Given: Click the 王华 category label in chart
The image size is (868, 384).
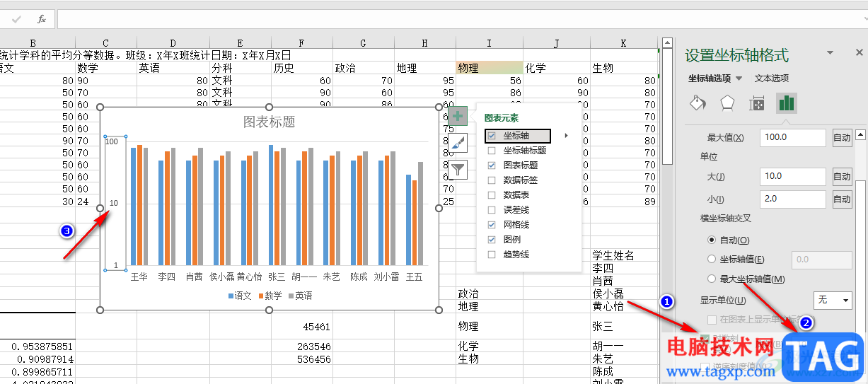Looking at the screenshot, I should coord(140,277).
